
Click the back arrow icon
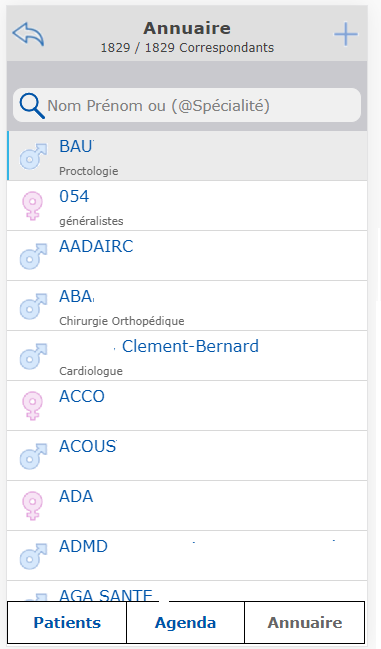28,34
